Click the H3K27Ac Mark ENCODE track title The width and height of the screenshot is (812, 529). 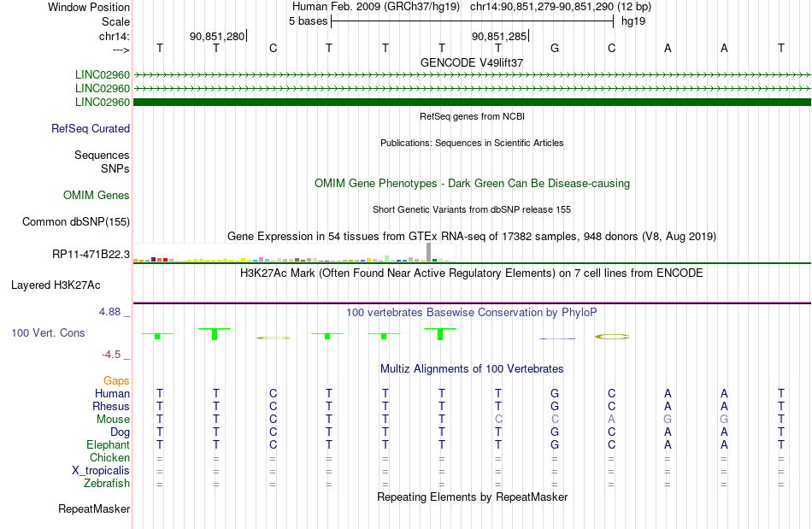[x=472, y=273]
